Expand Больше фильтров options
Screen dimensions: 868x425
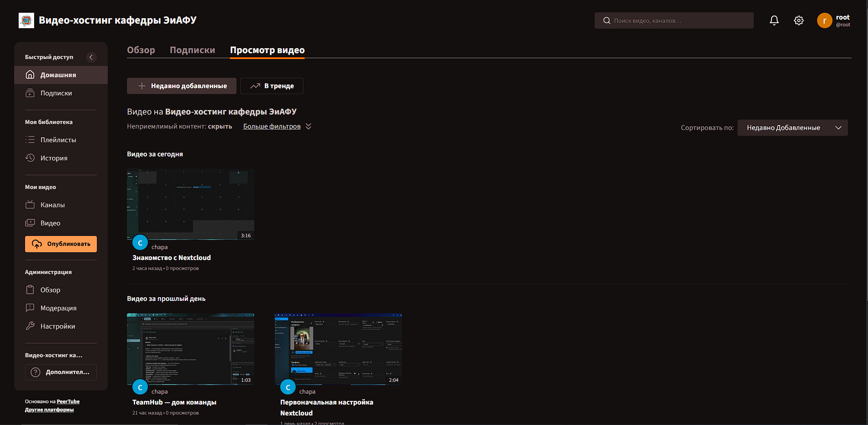pos(278,126)
